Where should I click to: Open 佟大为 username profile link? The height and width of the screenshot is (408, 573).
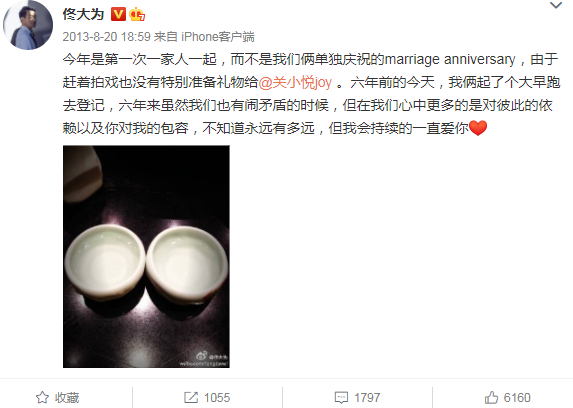coord(83,14)
